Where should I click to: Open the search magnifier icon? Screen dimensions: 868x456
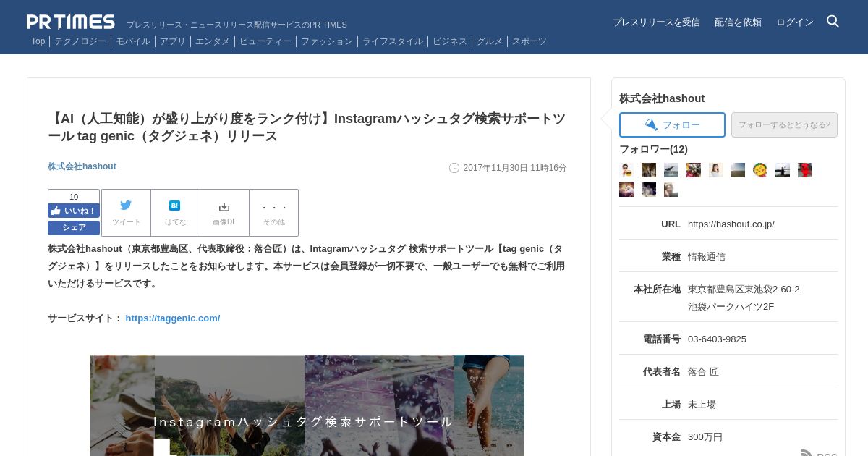point(833,22)
